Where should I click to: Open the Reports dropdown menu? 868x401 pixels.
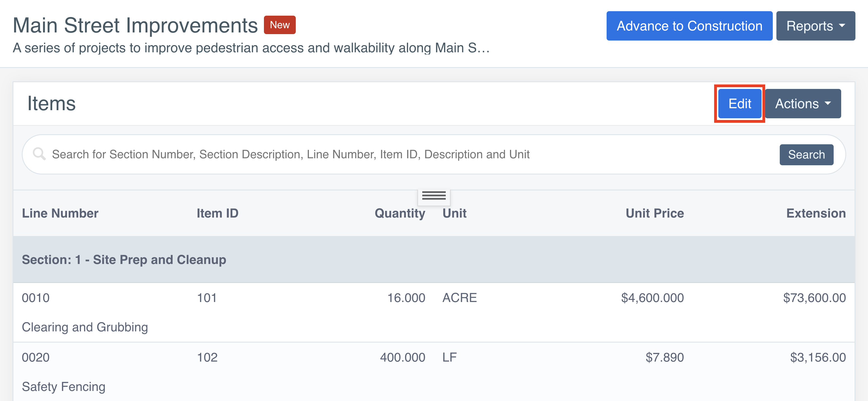[x=815, y=26]
